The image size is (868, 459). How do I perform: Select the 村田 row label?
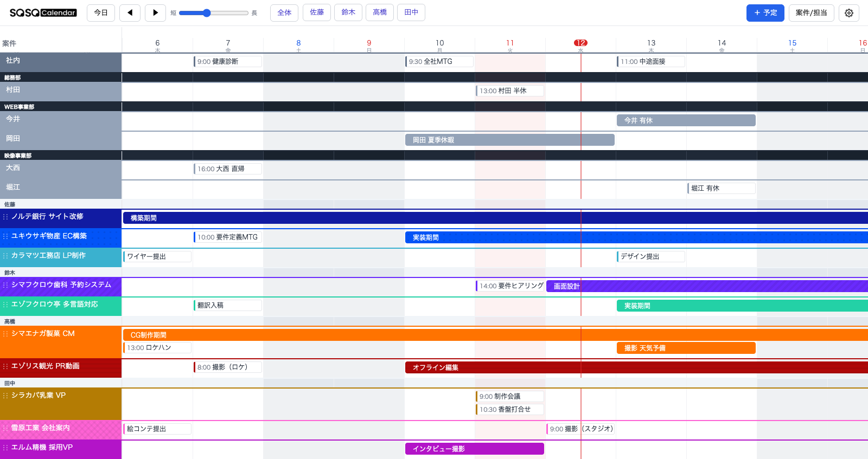pos(61,91)
